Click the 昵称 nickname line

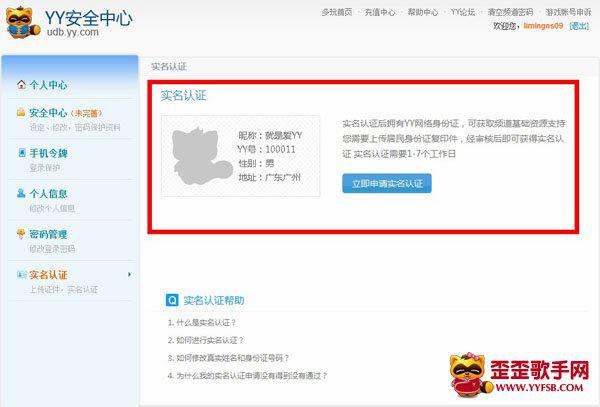[270, 135]
